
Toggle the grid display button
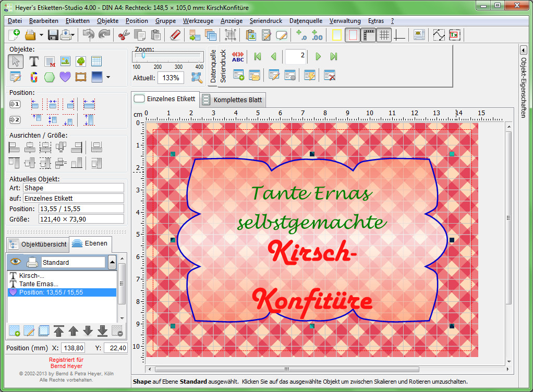[384, 35]
